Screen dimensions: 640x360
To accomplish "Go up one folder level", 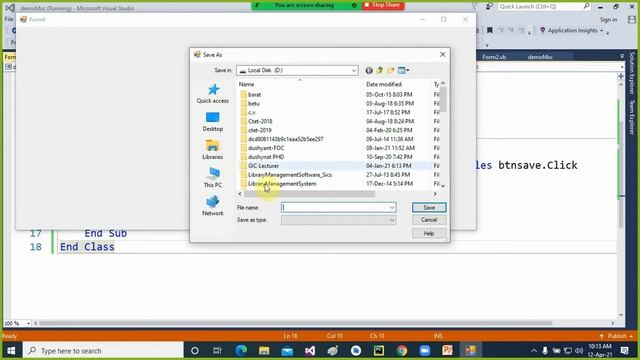I will pyautogui.click(x=380, y=71).
